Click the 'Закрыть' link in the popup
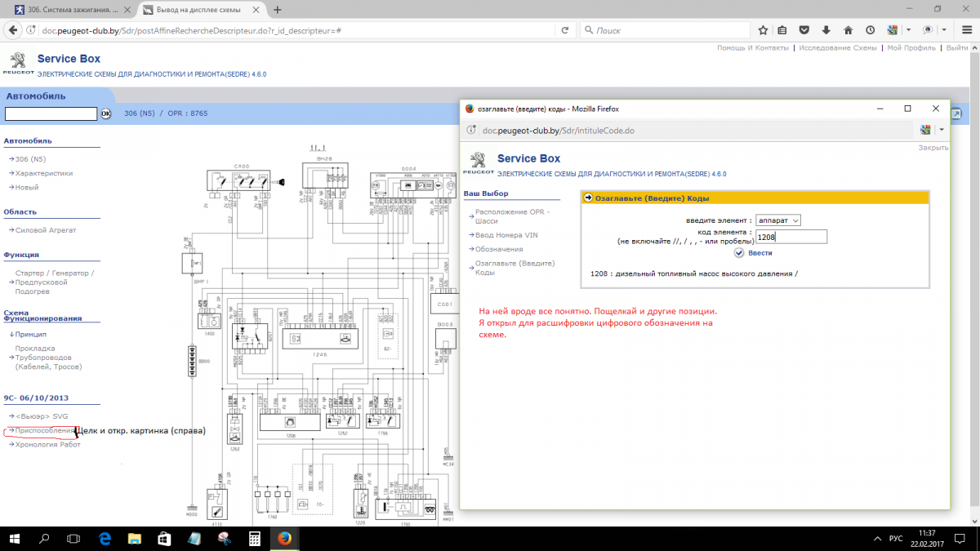This screenshot has width=980, height=551. point(933,148)
